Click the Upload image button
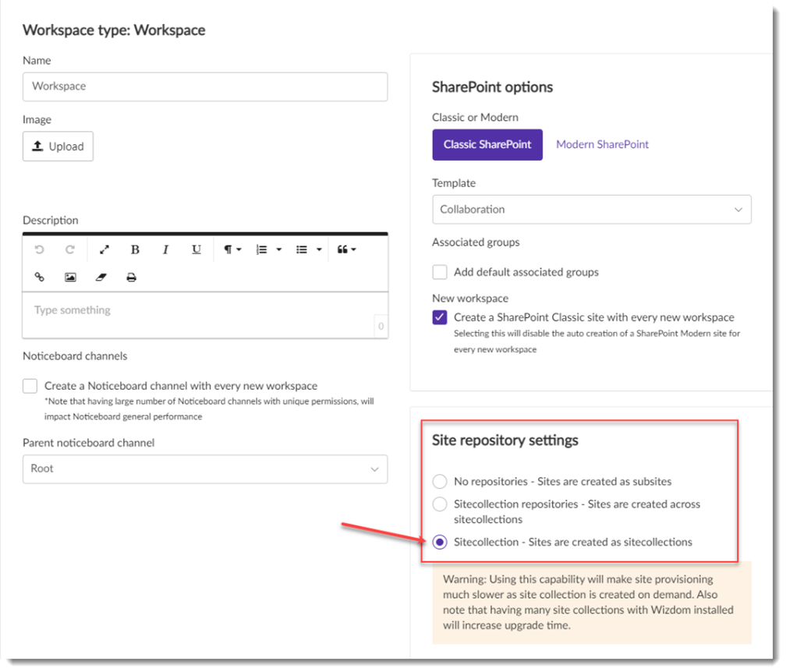 (58, 147)
